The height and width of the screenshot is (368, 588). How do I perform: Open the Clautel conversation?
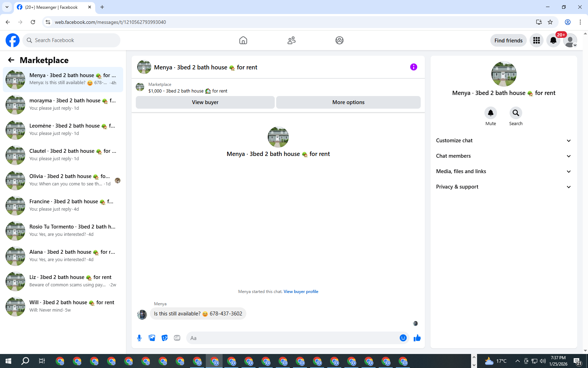63,155
